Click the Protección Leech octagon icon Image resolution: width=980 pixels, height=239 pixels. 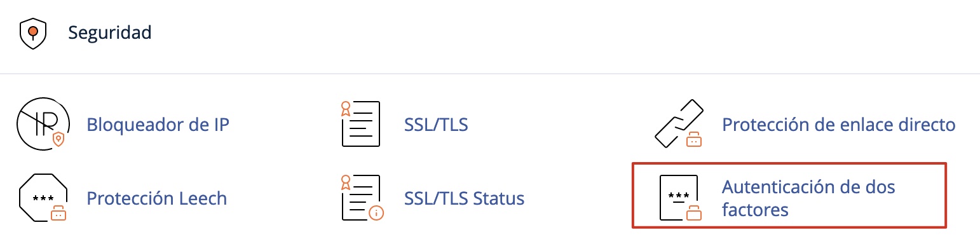click(43, 198)
